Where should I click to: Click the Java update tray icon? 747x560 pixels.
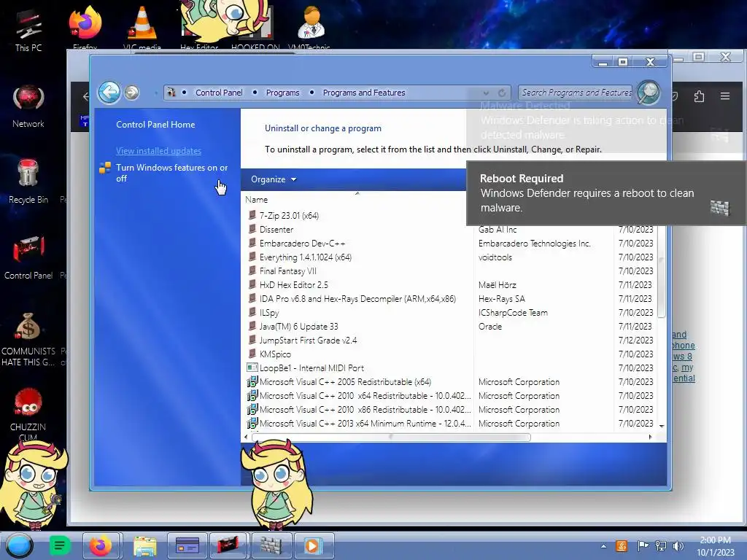point(622,546)
